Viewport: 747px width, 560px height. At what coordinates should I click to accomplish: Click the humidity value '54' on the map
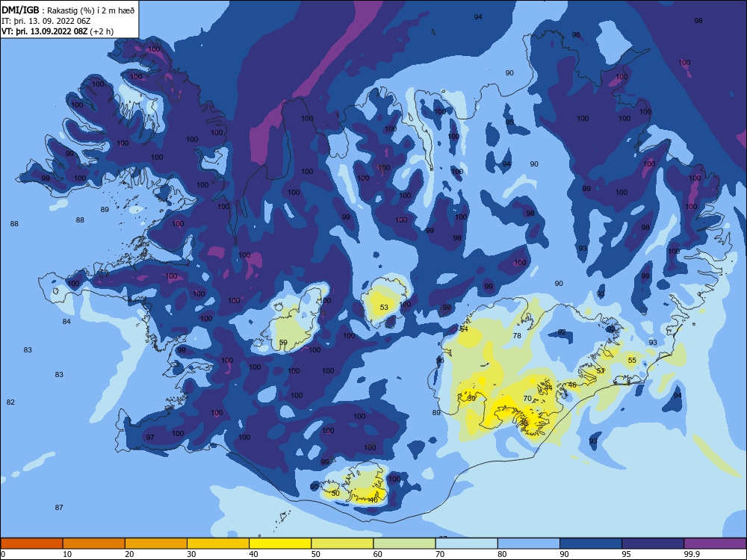click(x=464, y=329)
